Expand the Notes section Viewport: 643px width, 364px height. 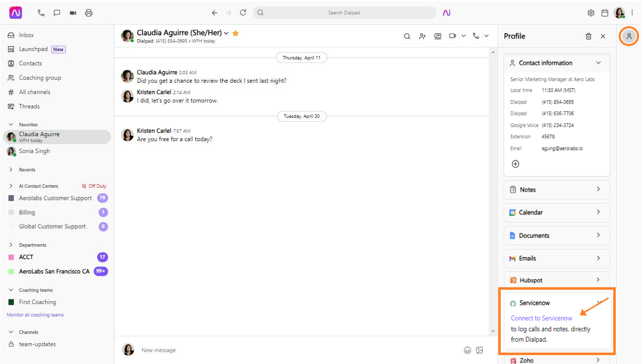pyautogui.click(x=557, y=190)
